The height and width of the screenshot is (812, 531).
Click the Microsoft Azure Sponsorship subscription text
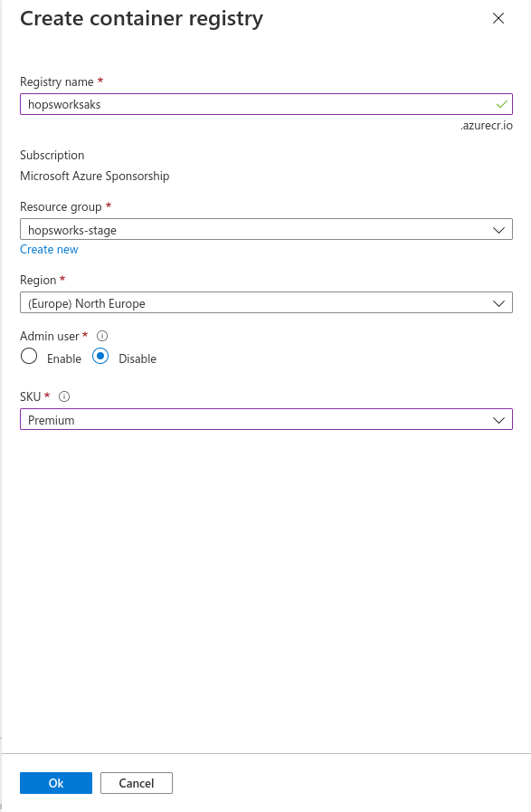pyautogui.click(x=95, y=177)
